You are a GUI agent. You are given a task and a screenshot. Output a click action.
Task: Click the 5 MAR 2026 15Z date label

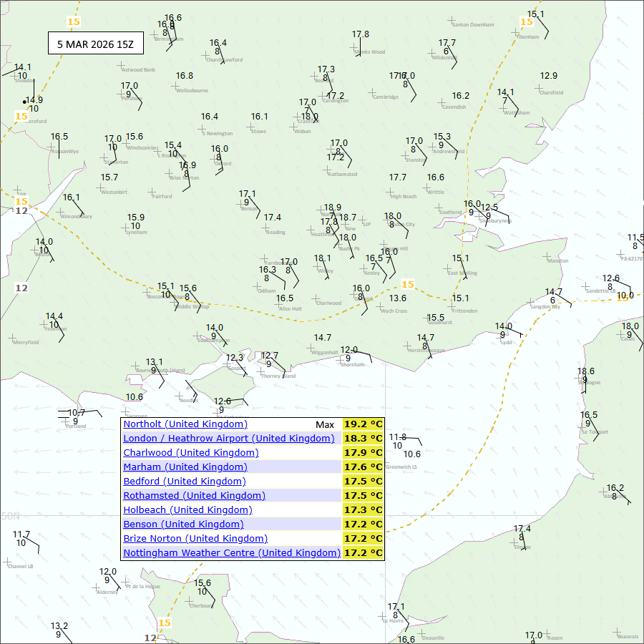[95, 44]
